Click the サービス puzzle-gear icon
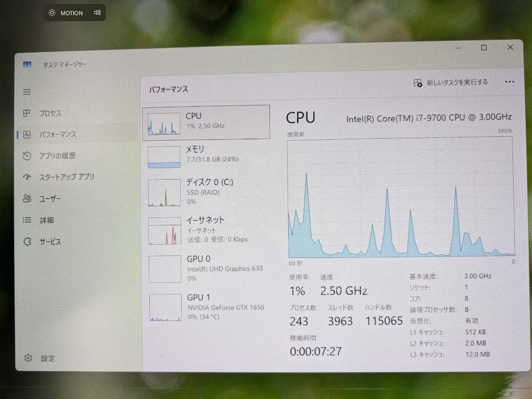The height and width of the screenshot is (399, 532). point(28,242)
